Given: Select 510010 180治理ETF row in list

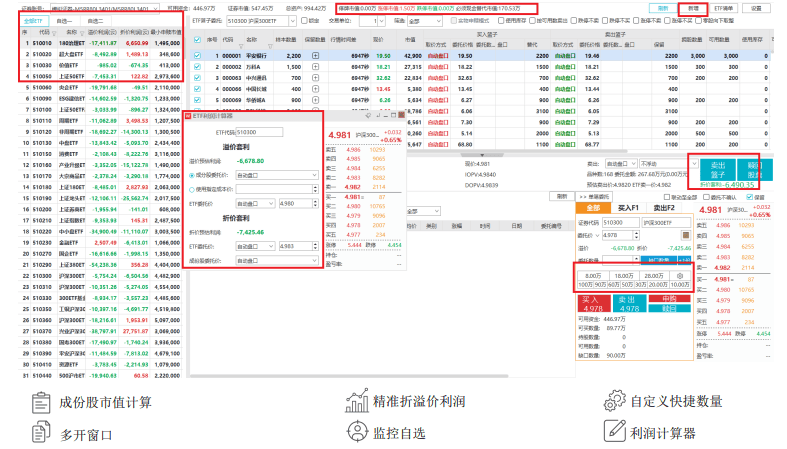Looking at the screenshot, I should point(100,43).
